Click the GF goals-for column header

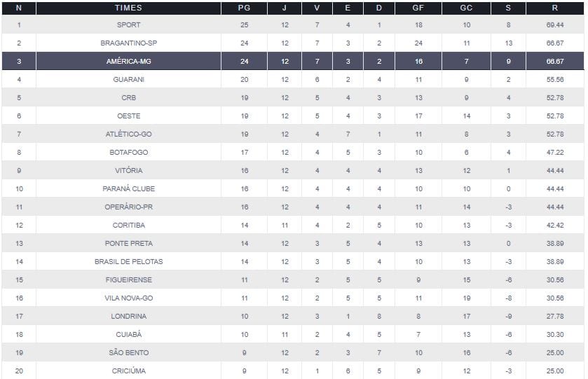[418, 8]
